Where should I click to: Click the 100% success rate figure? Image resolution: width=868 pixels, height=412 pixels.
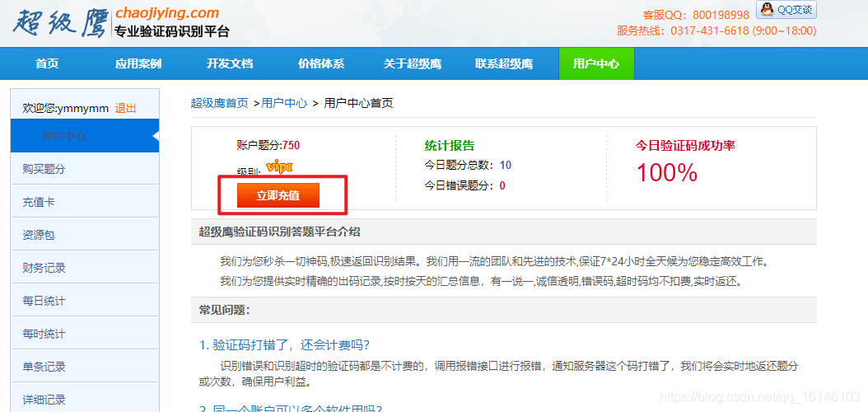666,172
